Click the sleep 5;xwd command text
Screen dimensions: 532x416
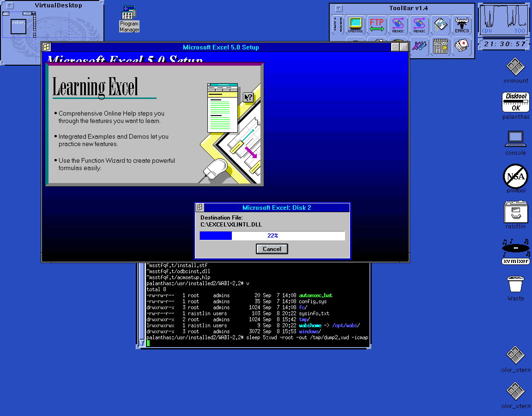coord(308,337)
